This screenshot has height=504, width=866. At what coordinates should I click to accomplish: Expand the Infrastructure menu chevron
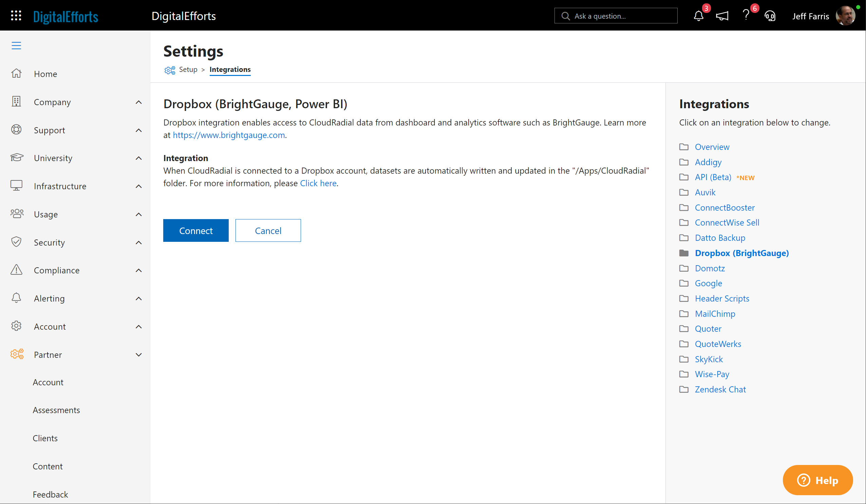(138, 186)
